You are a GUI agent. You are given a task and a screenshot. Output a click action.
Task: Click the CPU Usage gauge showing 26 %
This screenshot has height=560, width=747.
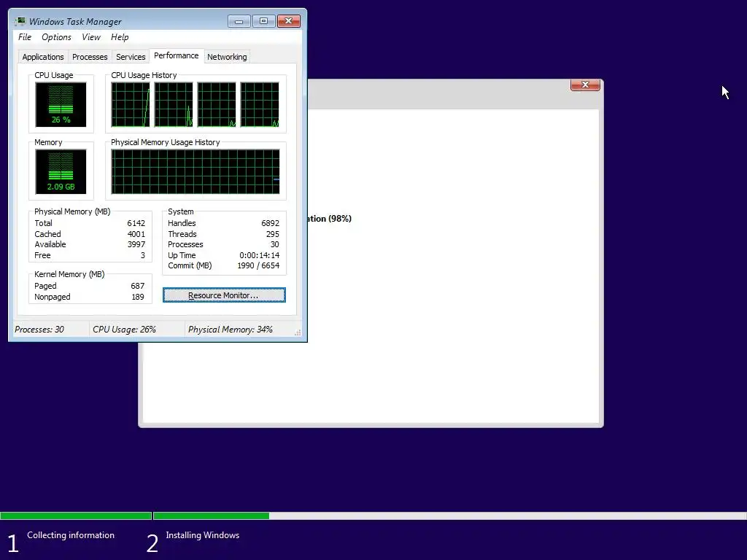[x=61, y=104]
